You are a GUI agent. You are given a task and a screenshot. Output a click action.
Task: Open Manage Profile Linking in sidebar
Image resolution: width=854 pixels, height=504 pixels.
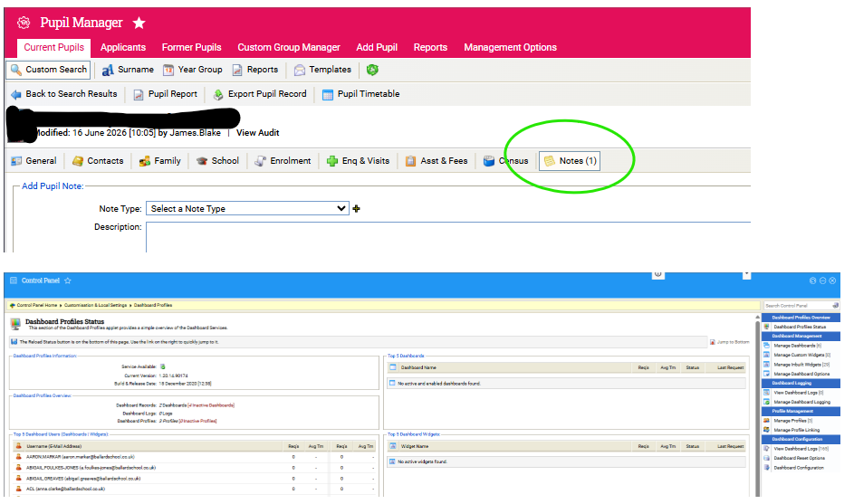pyautogui.click(x=796, y=430)
